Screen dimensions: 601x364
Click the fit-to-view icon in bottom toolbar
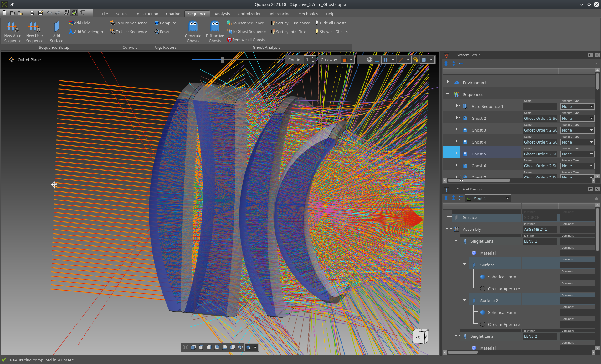[186, 347]
